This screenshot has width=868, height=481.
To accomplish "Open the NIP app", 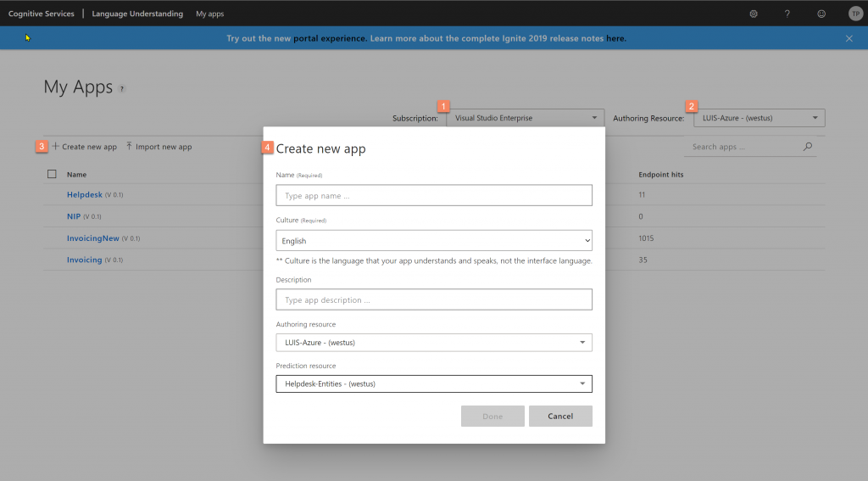I will (74, 216).
